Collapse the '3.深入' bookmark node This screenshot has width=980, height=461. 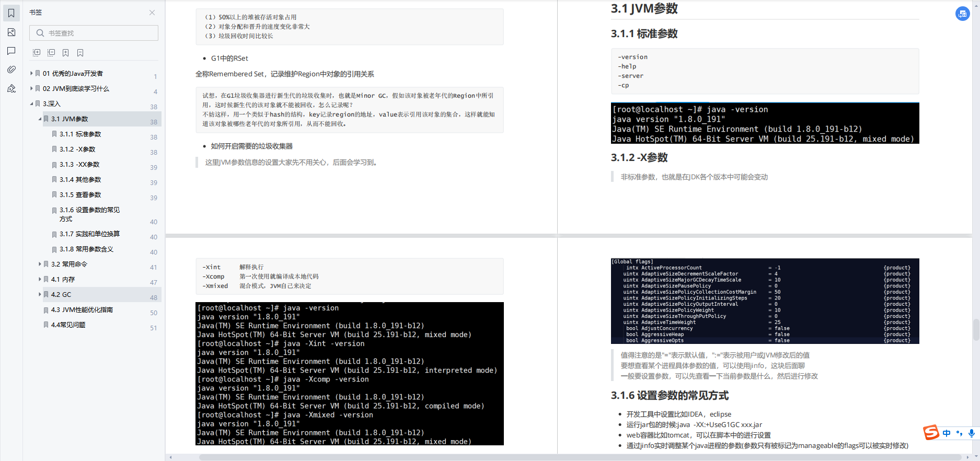click(x=31, y=103)
